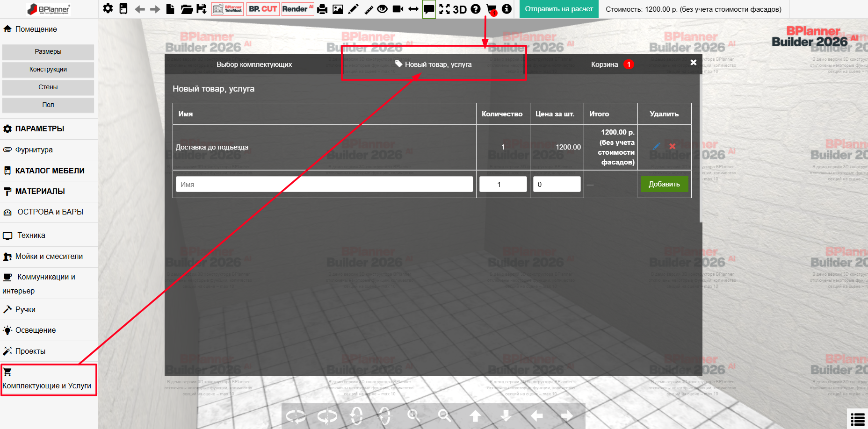
Task: Open 'КАТАЛОГ МЕБЕЛИ' in the sidebar
Action: (49, 171)
